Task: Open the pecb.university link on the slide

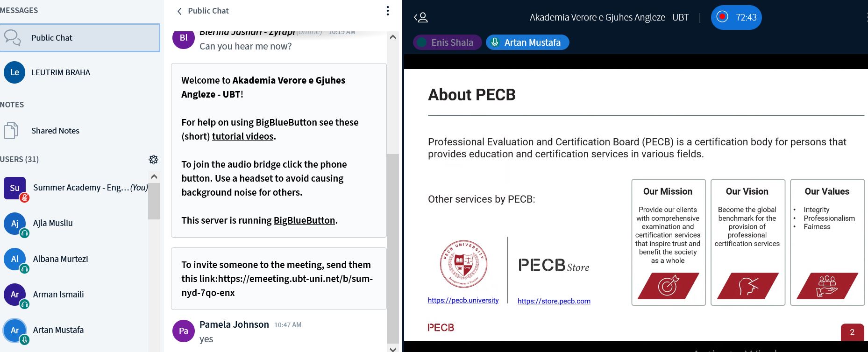Action: coord(463,300)
